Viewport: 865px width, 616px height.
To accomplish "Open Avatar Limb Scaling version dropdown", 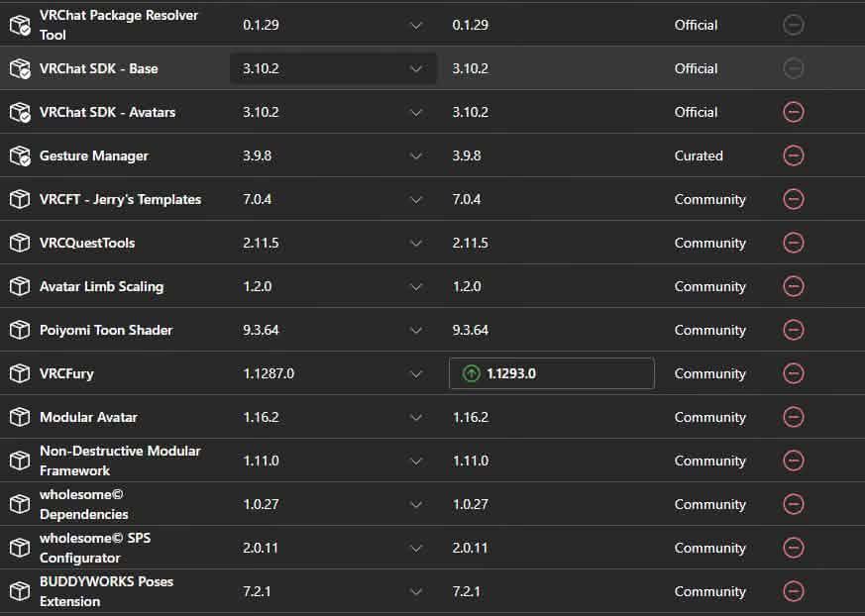I will click(333, 286).
